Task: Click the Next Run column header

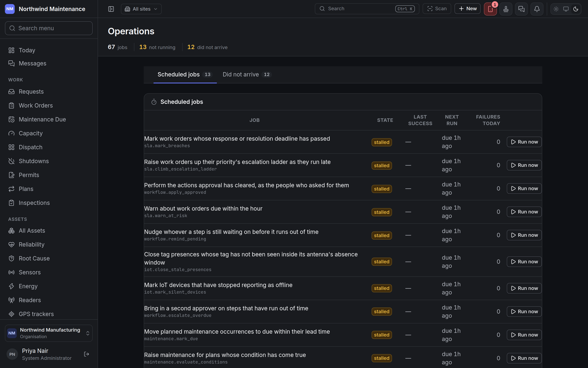Action: pyautogui.click(x=452, y=120)
